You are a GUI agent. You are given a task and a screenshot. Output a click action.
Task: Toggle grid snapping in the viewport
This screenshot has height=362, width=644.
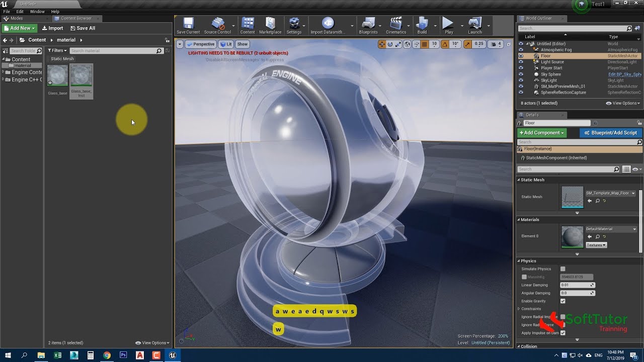tap(424, 44)
